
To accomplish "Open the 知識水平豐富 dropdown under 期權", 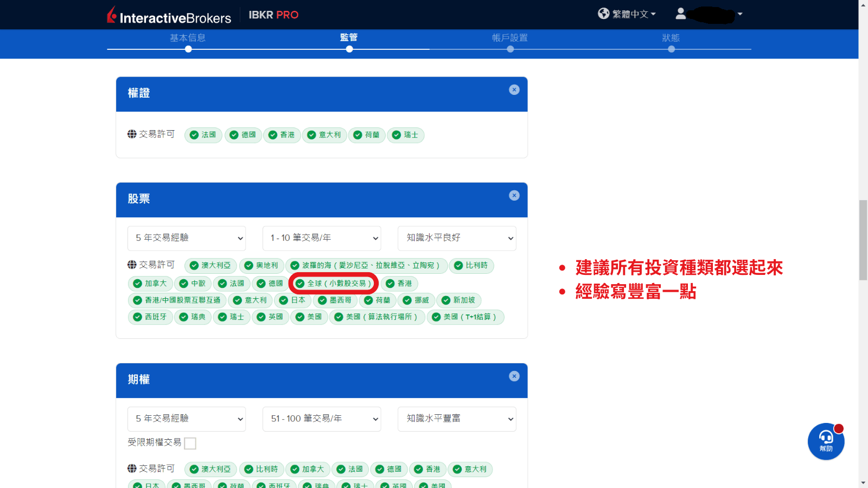I will [456, 419].
